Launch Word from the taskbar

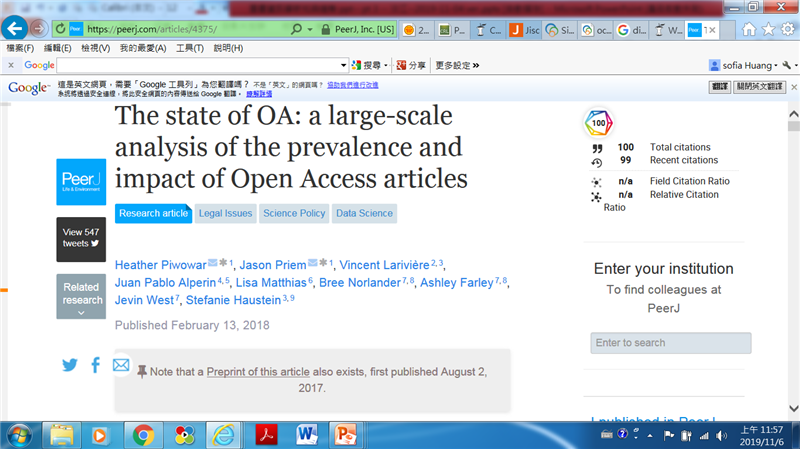pos(307,435)
